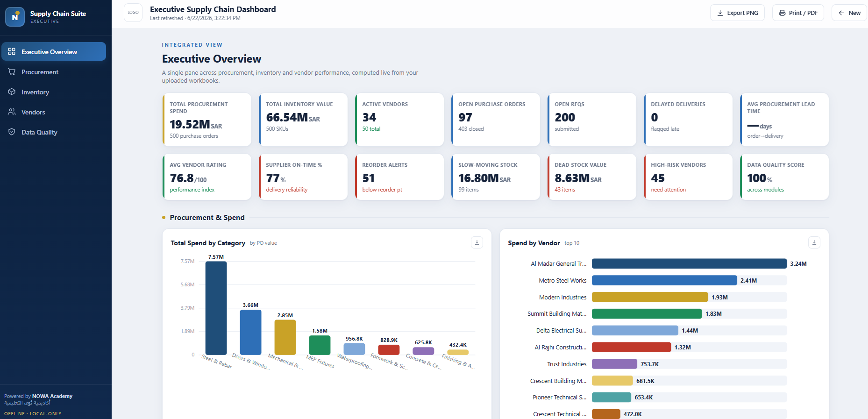Click the MEP Fixtures 1.58M green bar

tap(320, 345)
